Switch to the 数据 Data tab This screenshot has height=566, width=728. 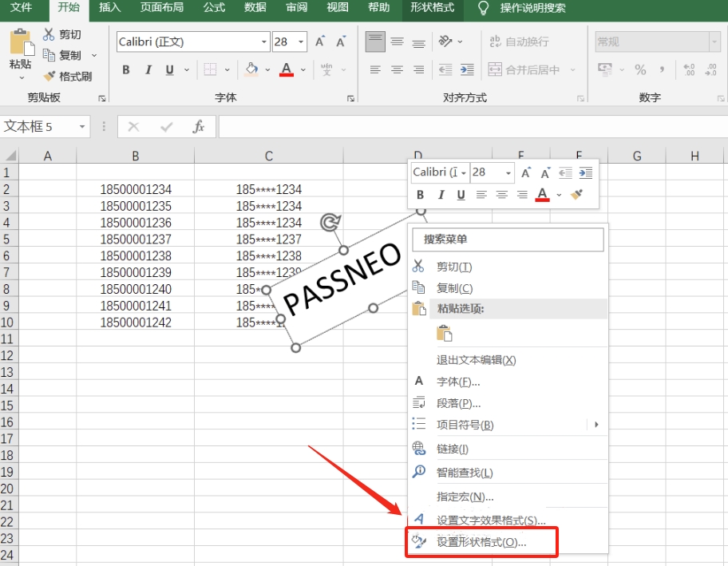pos(255,8)
